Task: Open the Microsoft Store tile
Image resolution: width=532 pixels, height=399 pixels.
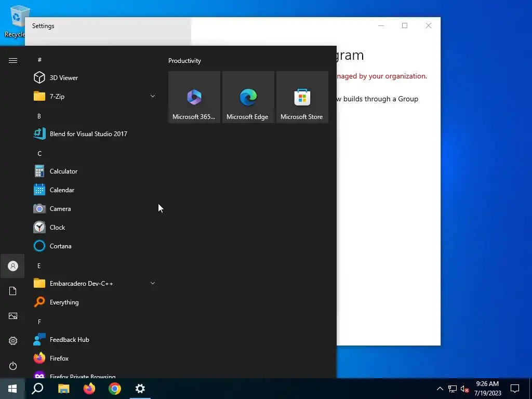Action: [x=302, y=97]
